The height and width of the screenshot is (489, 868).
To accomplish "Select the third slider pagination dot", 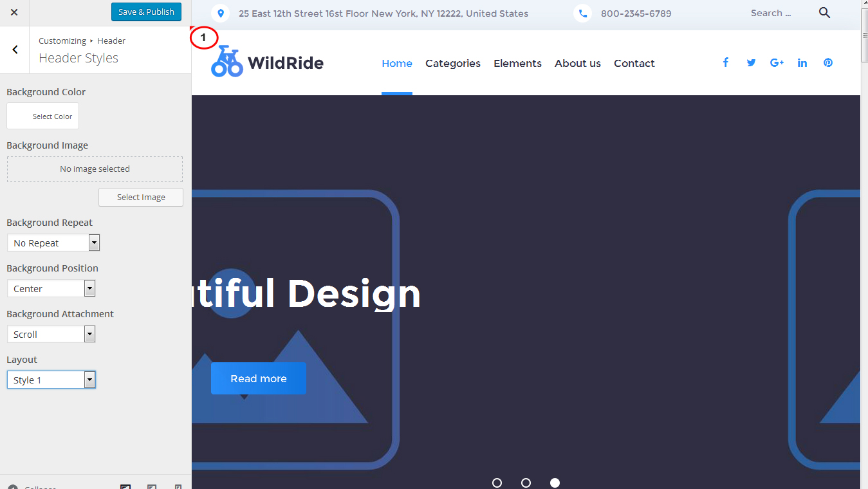I will click(555, 483).
